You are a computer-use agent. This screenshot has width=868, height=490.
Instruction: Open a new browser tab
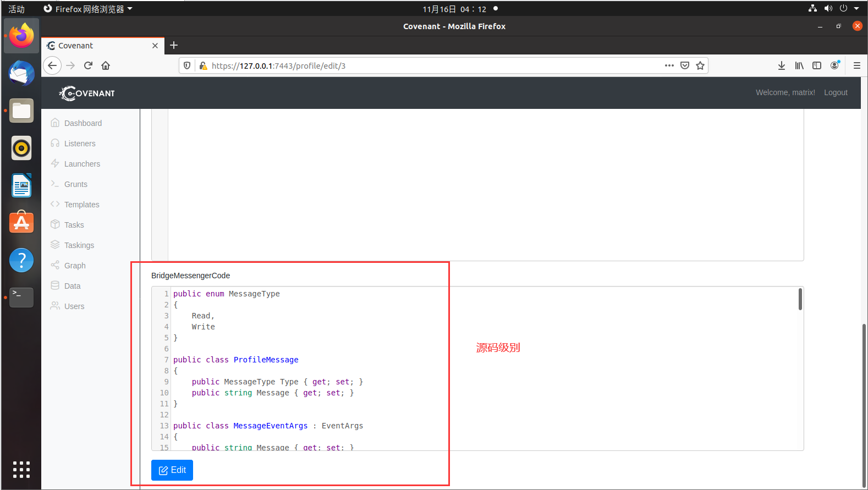[x=174, y=45]
